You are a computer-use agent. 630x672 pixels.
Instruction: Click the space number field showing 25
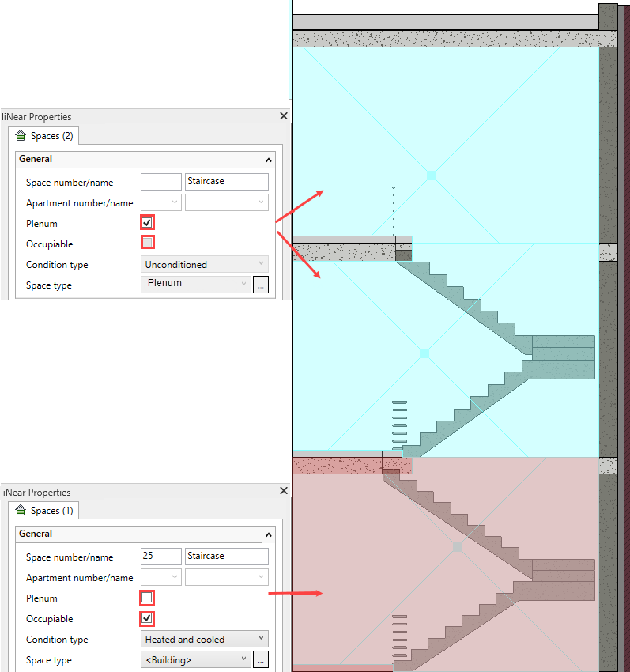(161, 557)
